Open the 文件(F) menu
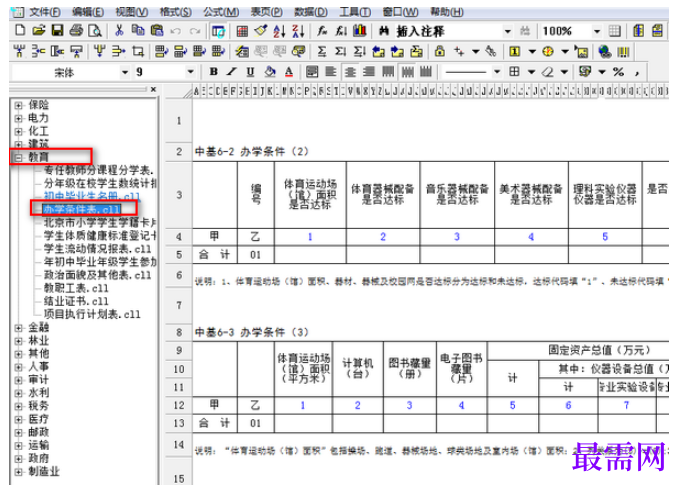Image resolution: width=684 pixels, height=488 pixels. [45, 12]
